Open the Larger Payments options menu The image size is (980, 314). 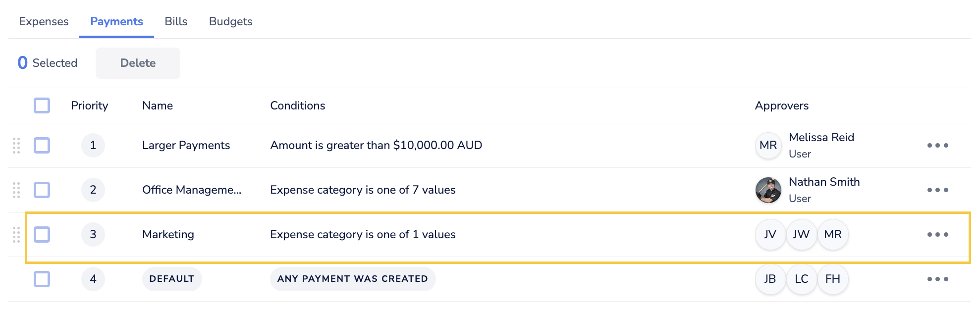(938, 145)
